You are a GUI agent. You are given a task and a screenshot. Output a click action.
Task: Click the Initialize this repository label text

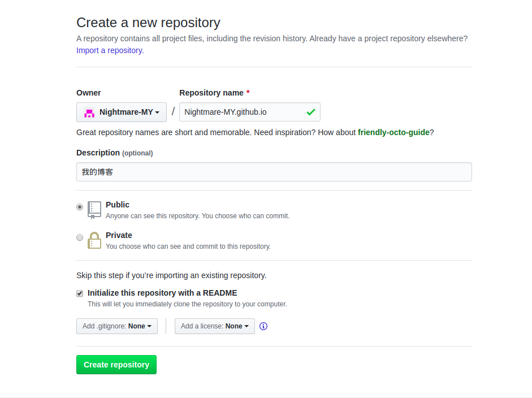162,293
